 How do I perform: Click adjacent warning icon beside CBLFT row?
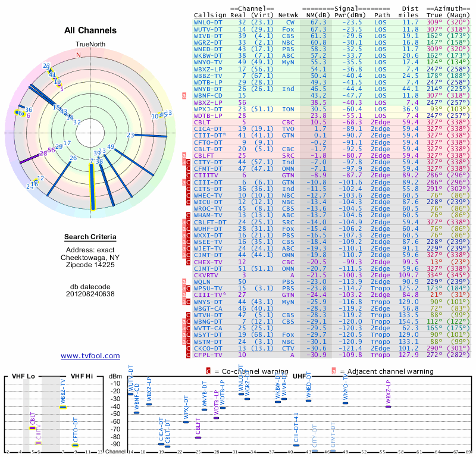[x=184, y=155]
